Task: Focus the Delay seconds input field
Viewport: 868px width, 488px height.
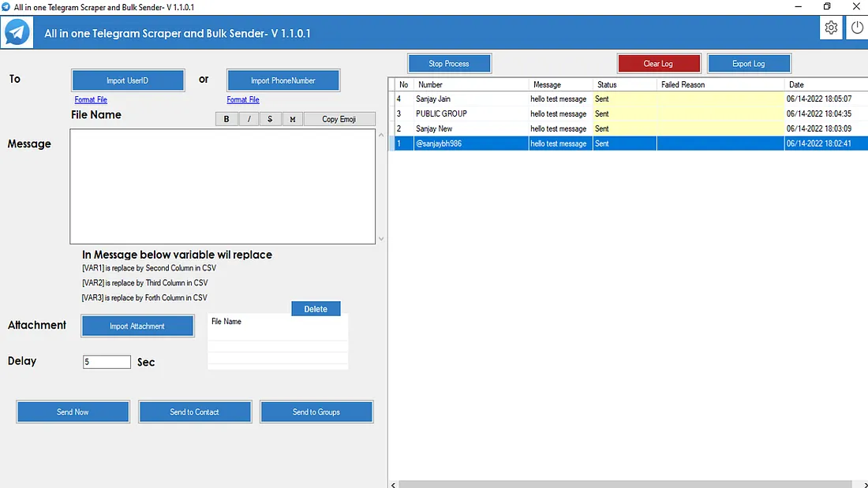Action: [107, 362]
